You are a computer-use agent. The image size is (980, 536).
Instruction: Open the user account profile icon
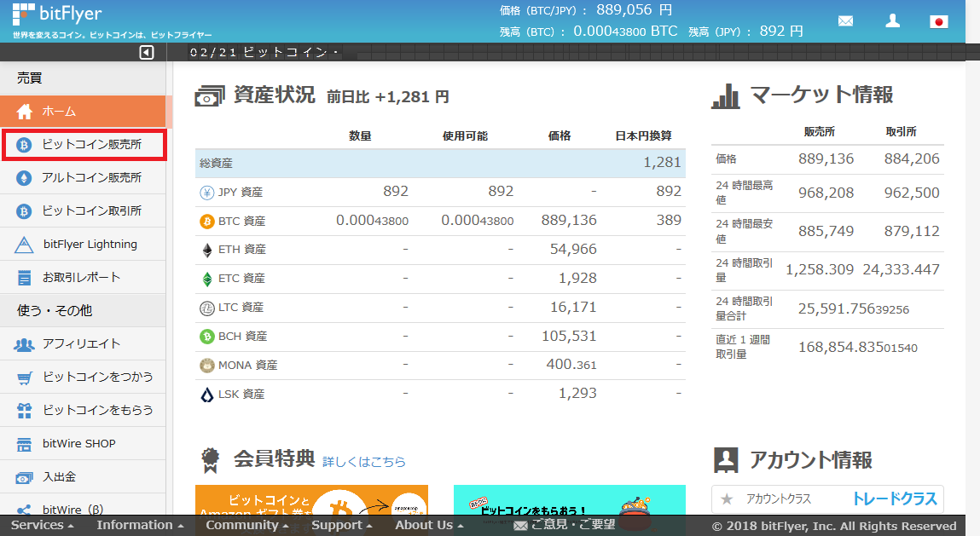click(892, 21)
